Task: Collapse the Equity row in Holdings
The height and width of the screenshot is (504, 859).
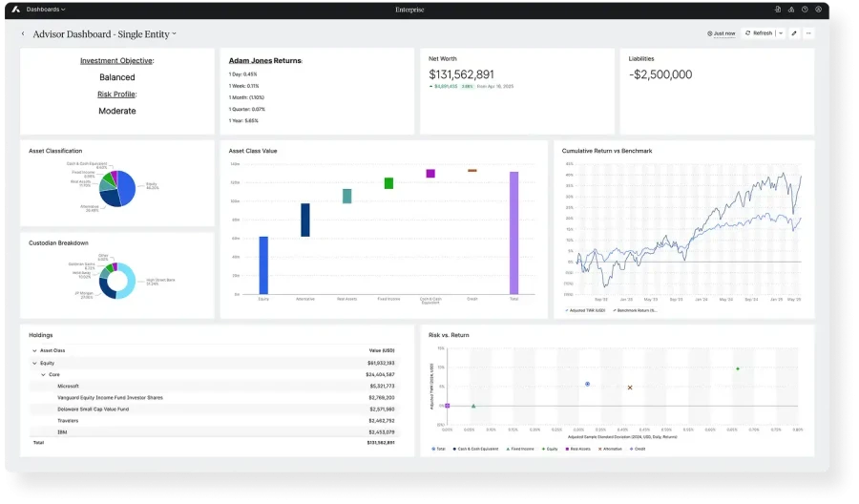Action: click(x=34, y=364)
